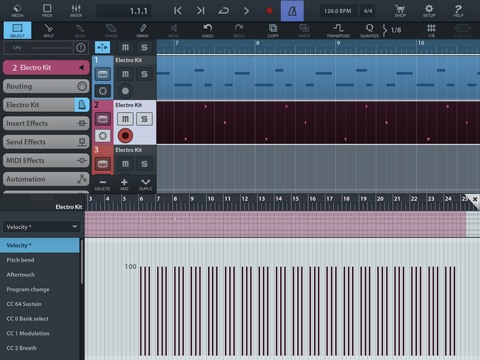Open the Shop

pos(400,11)
